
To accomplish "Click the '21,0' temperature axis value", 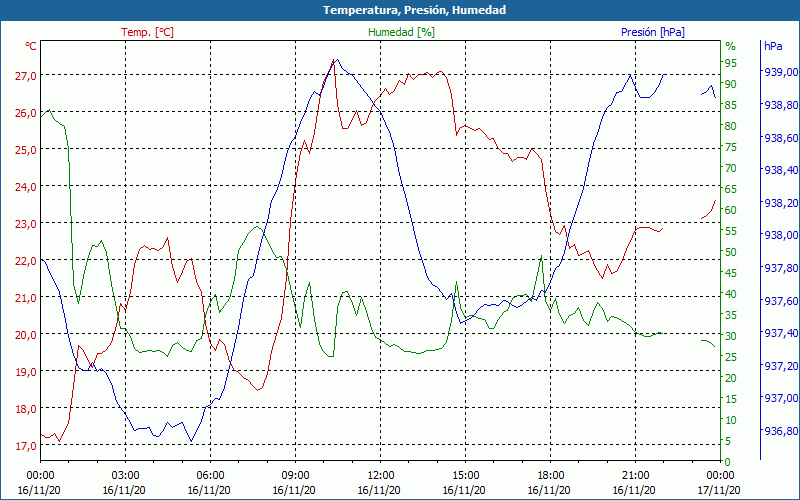I will pos(26,297).
